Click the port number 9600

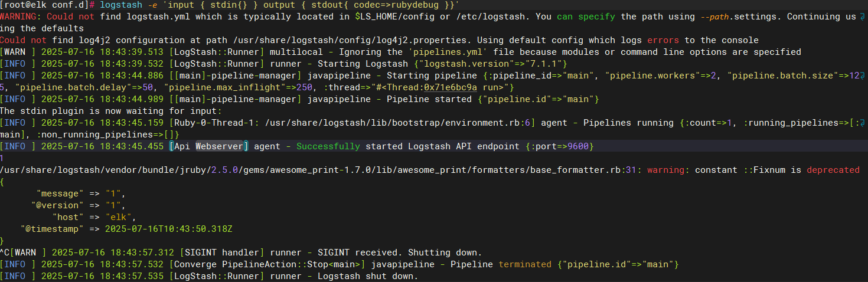tap(578, 146)
